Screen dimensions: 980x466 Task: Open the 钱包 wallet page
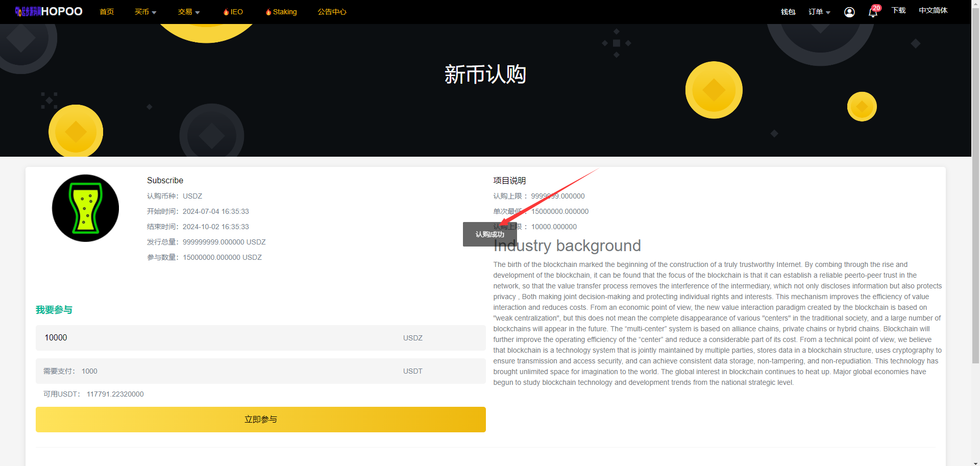[788, 12]
